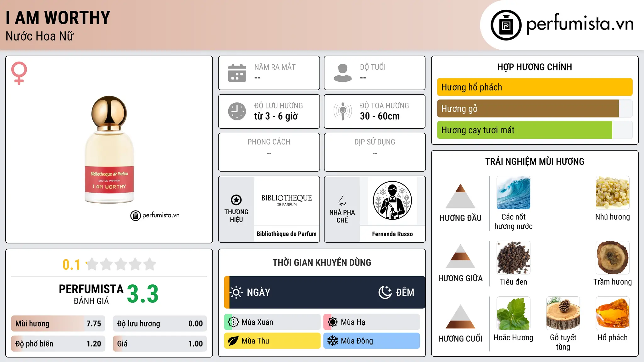Open the Fernanda Russo perfumer portrait

(392, 200)
